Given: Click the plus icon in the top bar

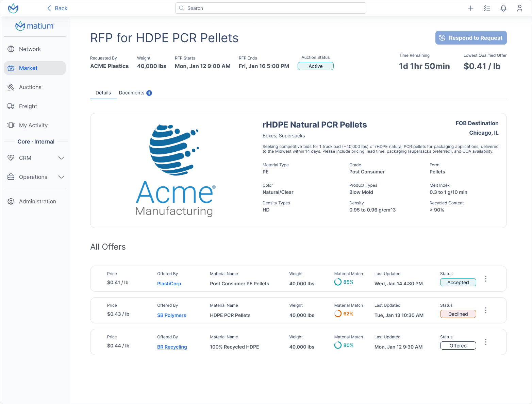Looking at the screenshot, I should click(x=471, y=8).
